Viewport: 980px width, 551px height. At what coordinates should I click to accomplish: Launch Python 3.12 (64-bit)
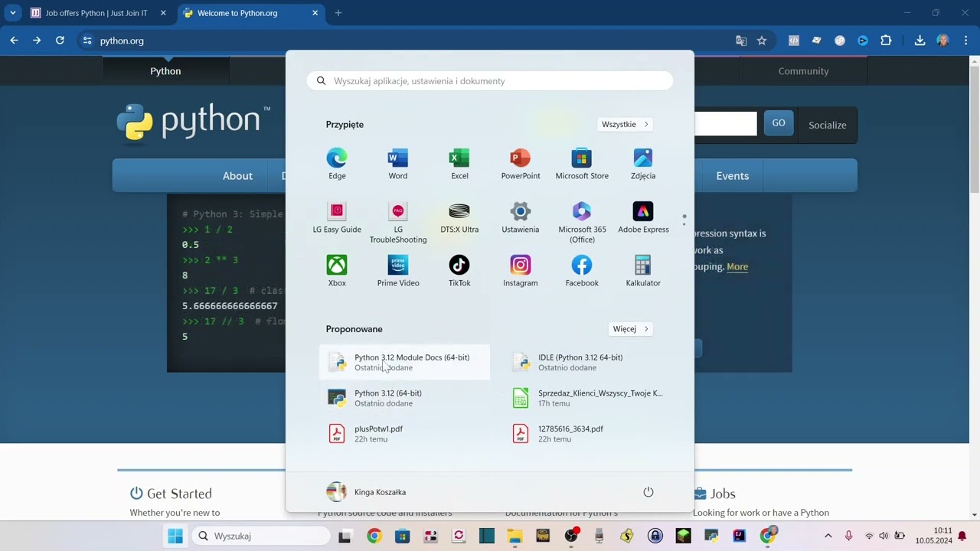tap(404, 398)
